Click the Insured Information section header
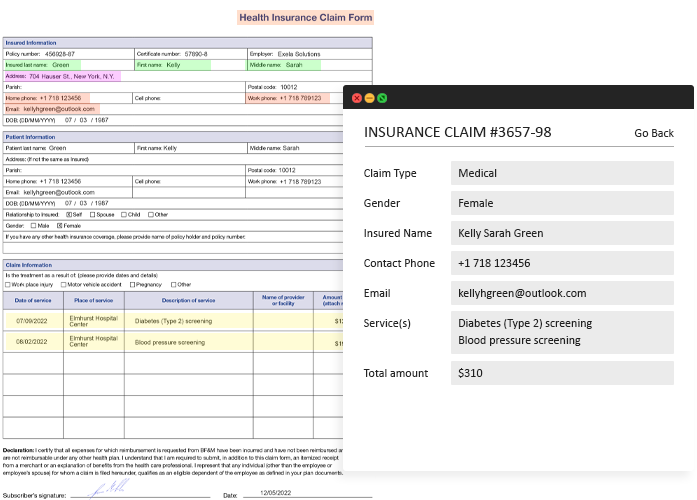 coord(187,43)
